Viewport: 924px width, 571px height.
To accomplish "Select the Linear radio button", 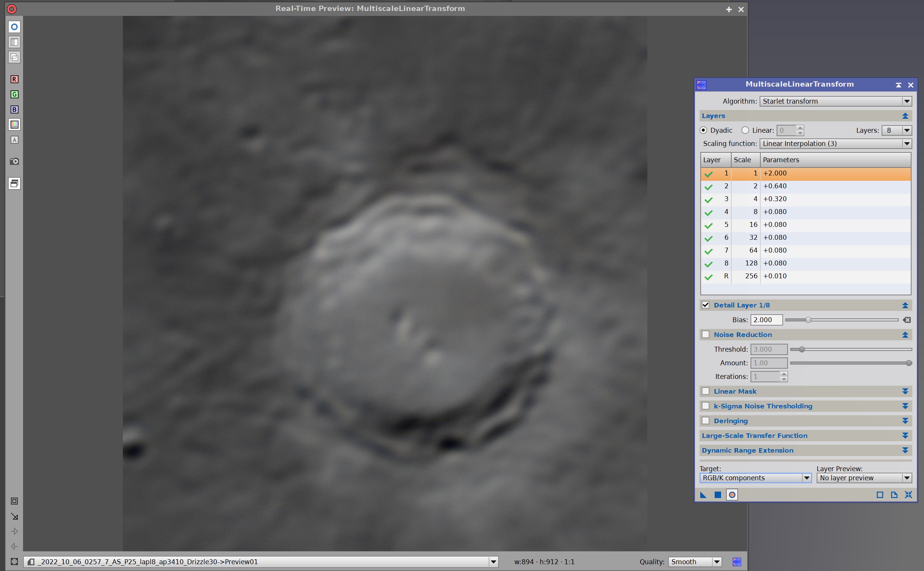I will tap(745, 130).
